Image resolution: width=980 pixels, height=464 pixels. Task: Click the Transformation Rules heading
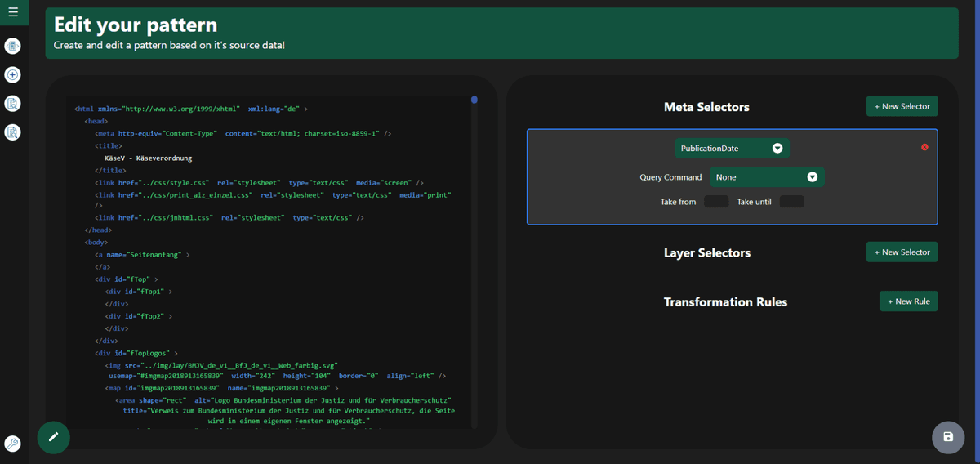pyautogui.click(x=726, y=302)
